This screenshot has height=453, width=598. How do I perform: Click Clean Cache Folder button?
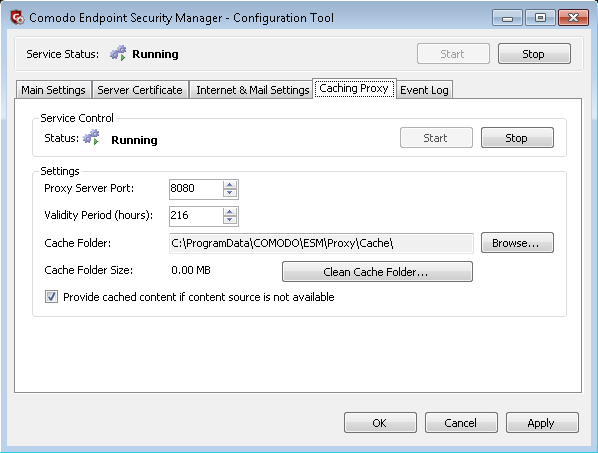pos(377,272)
